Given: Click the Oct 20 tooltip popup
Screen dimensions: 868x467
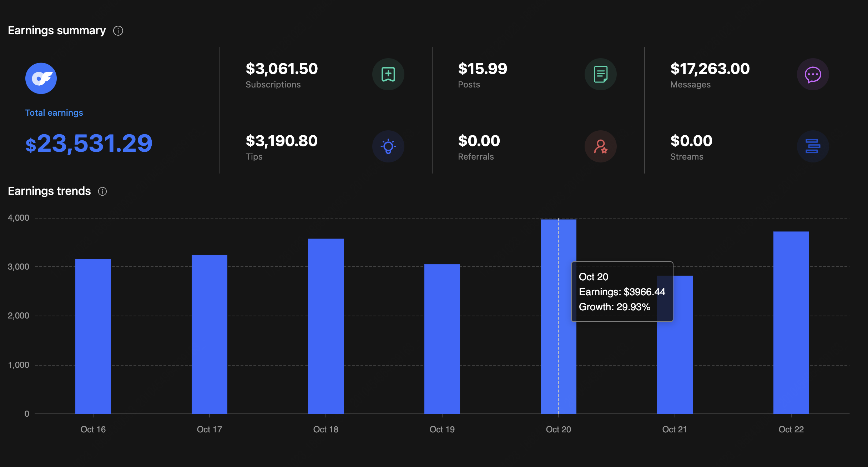Looking at the screenshot, I should click(622, 291).
